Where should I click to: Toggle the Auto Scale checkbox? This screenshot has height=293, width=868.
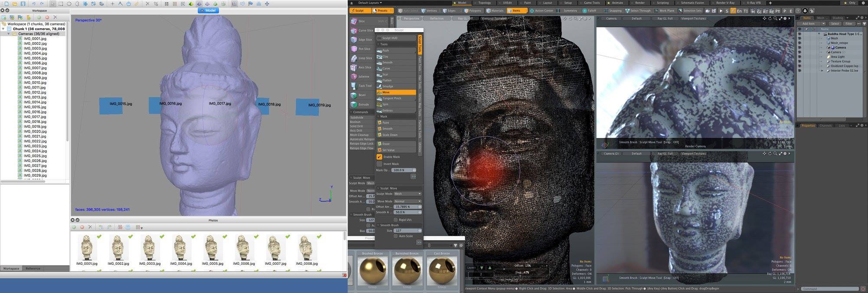click(x=395, y=236)
